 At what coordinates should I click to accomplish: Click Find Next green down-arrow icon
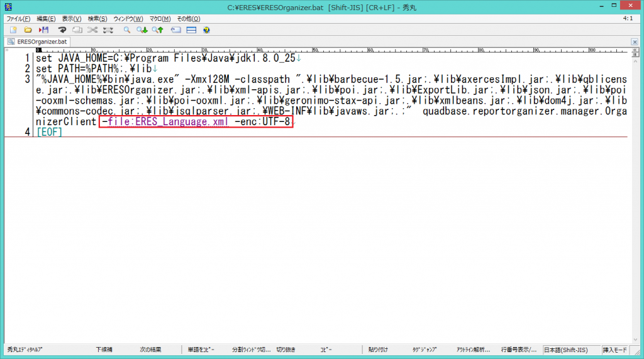click(x=143, y=30)
